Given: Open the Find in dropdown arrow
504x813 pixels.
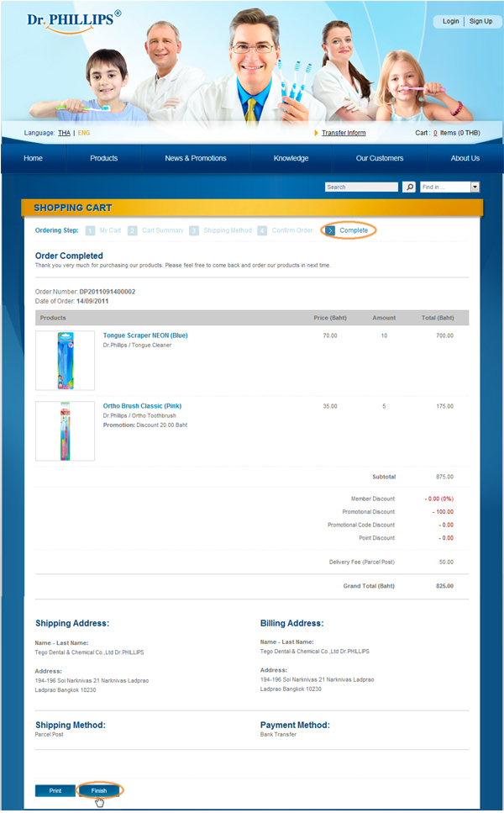Looking at the screenshot, I should 475,187.
